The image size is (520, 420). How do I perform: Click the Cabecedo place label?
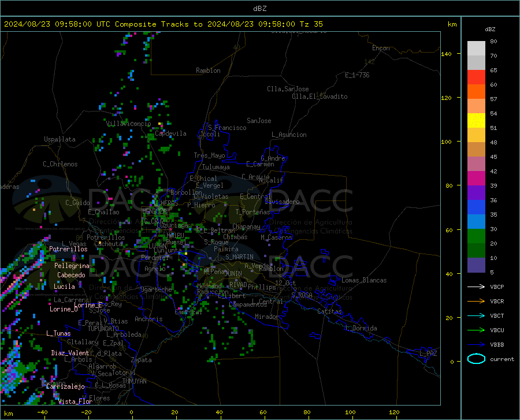[71, 275]
